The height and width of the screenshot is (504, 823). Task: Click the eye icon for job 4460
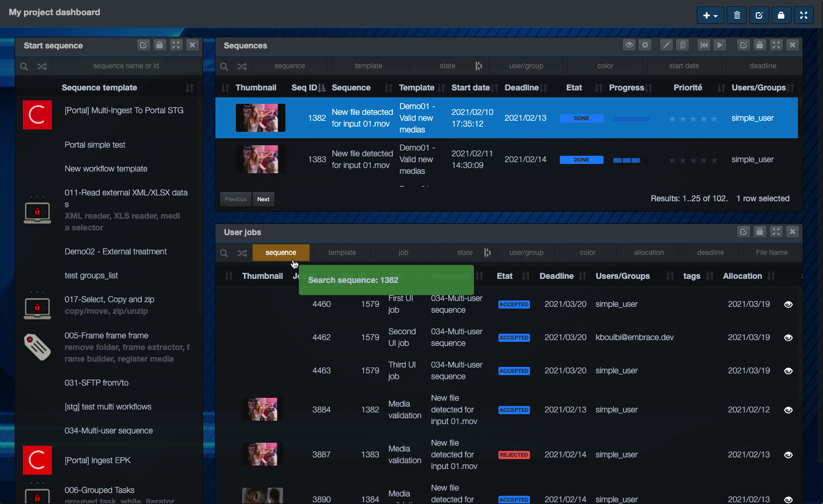tap(788, 304)
